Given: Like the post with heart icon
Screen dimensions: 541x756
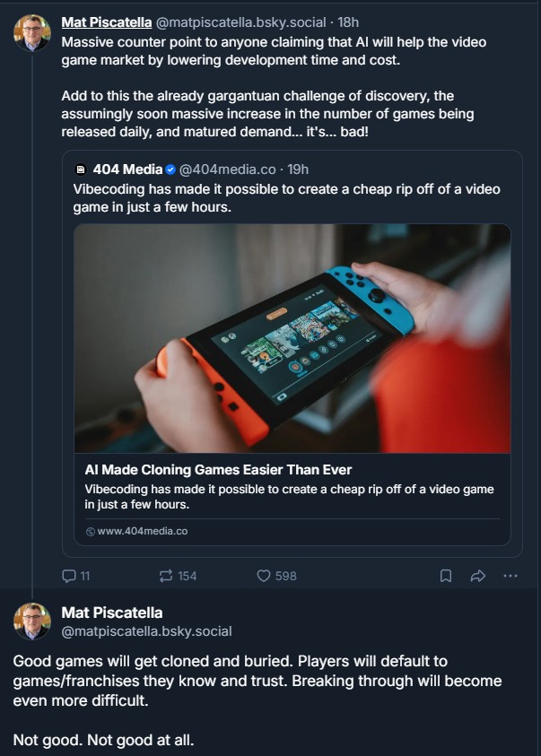Looking at the screenshot, I should (x=263, y=576).
